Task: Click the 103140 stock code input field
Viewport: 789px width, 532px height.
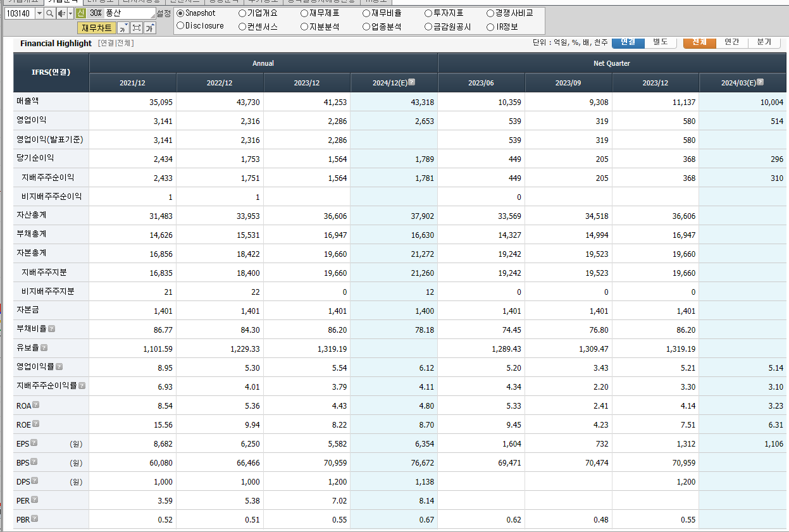Action: [20, 13]
